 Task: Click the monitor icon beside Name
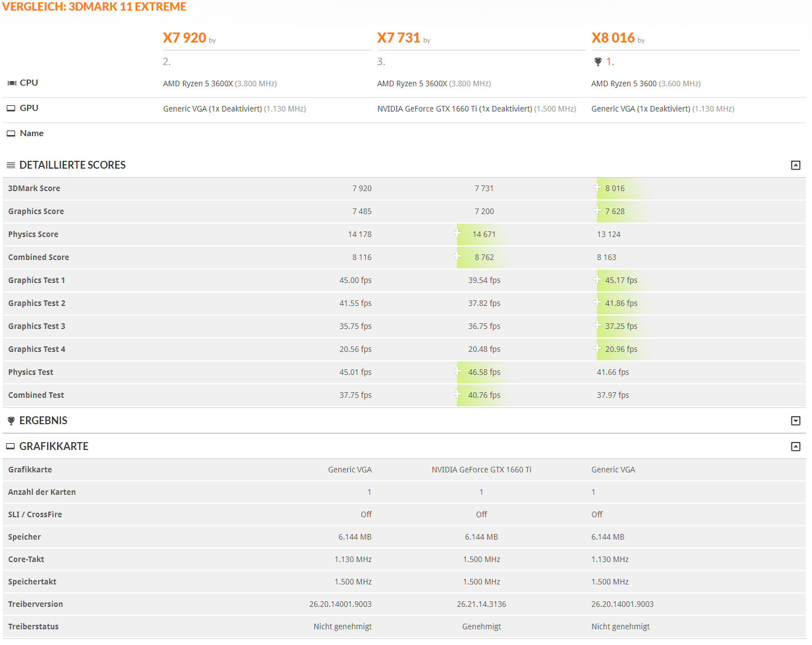tap(11, 133)
